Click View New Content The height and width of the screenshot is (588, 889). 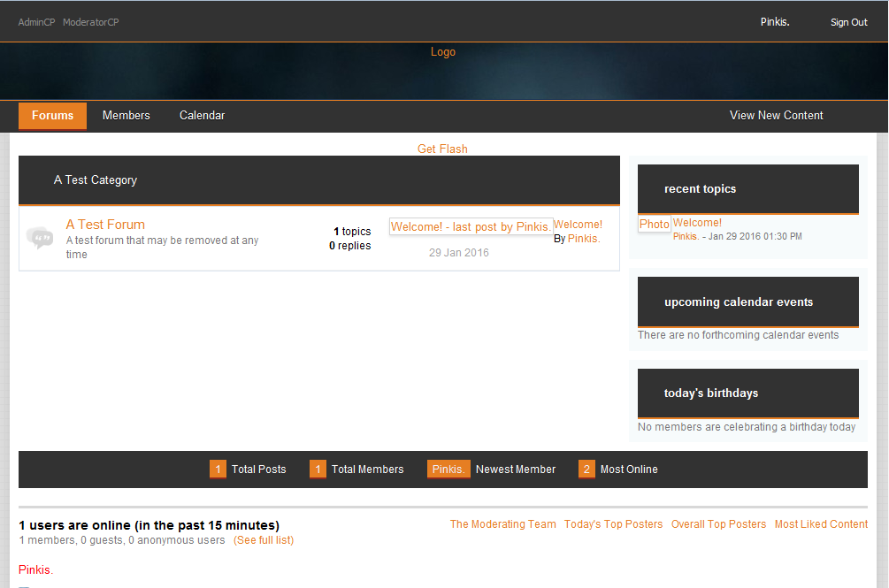(776, 116)
